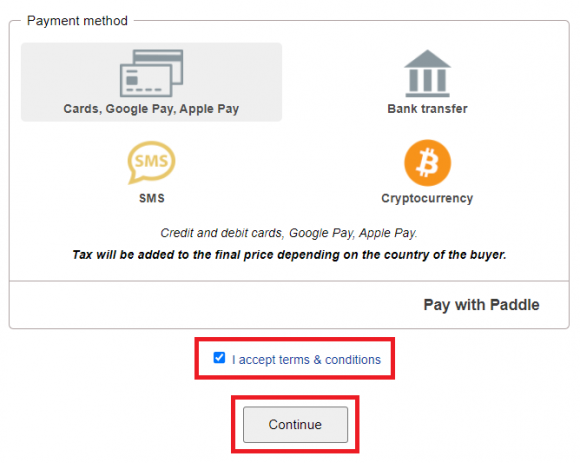This screenshot has width=580, height=463.
Task: Select the orange Bitcoin icon
Action: coord(427,163)
